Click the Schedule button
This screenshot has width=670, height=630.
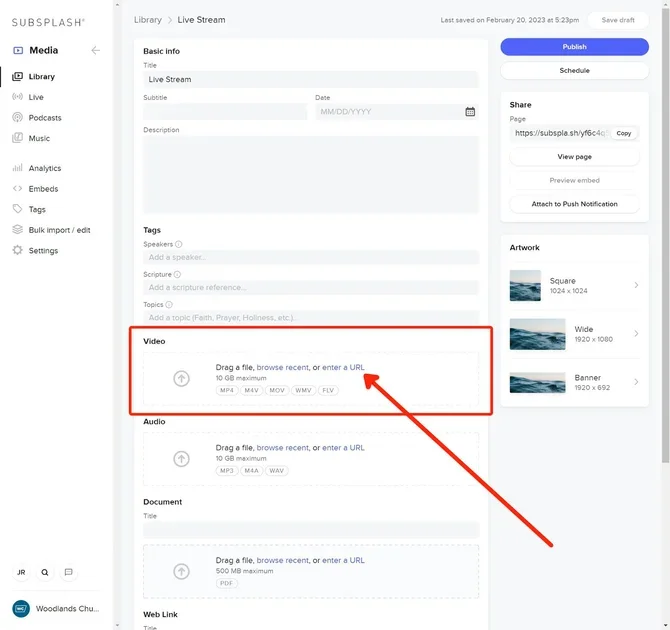[574, 70]
